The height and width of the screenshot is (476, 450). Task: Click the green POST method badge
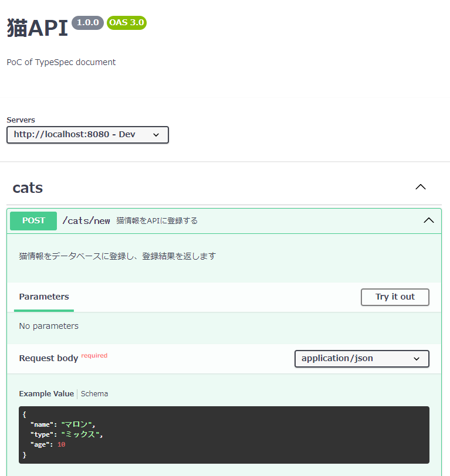[33, 220]
